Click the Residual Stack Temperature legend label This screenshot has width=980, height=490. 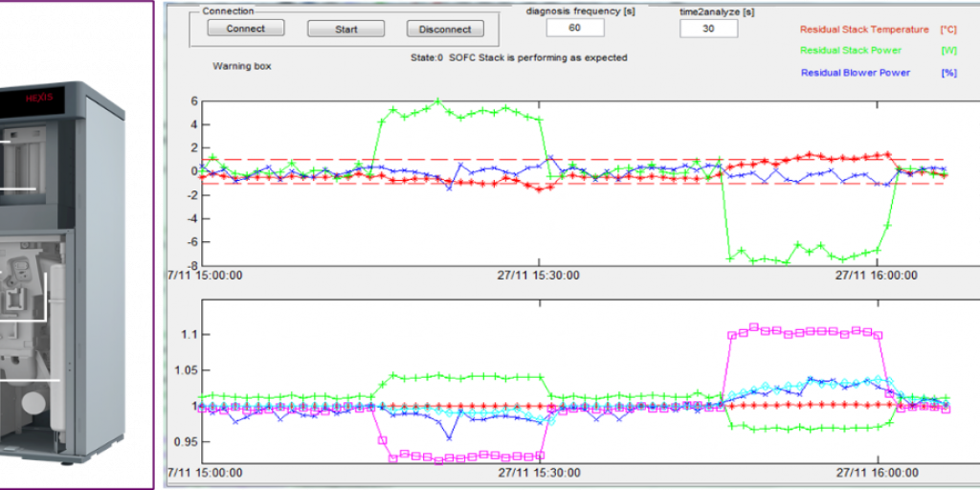tap(864, 30)
